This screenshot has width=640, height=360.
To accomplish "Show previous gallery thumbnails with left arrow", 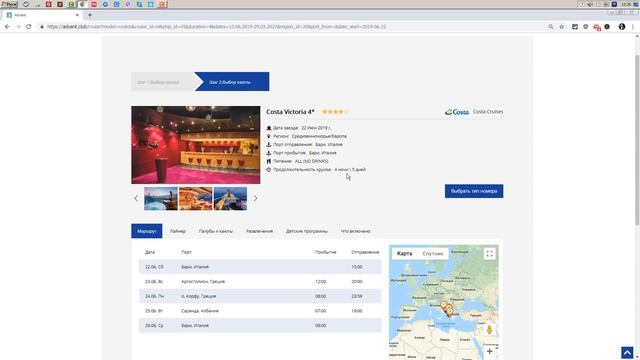I will (136, 198).
